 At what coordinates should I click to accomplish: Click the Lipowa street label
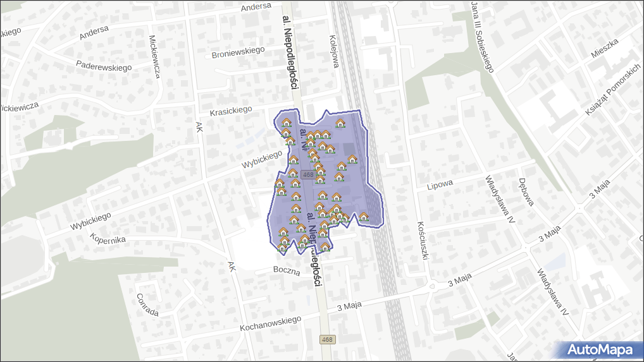pyautogui.click(x=440, y=185)
